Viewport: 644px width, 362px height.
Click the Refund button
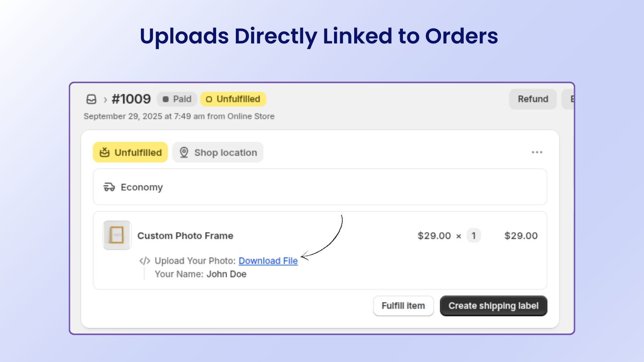[533, 99]
